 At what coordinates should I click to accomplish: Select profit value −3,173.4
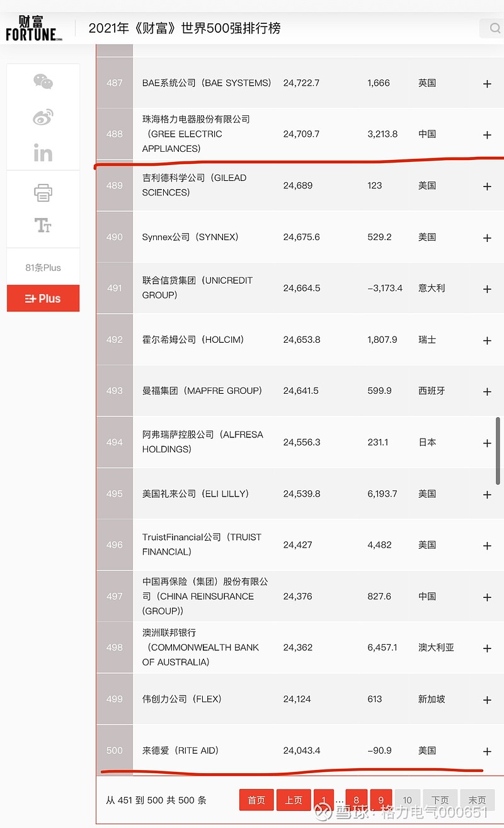coord(385,288)
